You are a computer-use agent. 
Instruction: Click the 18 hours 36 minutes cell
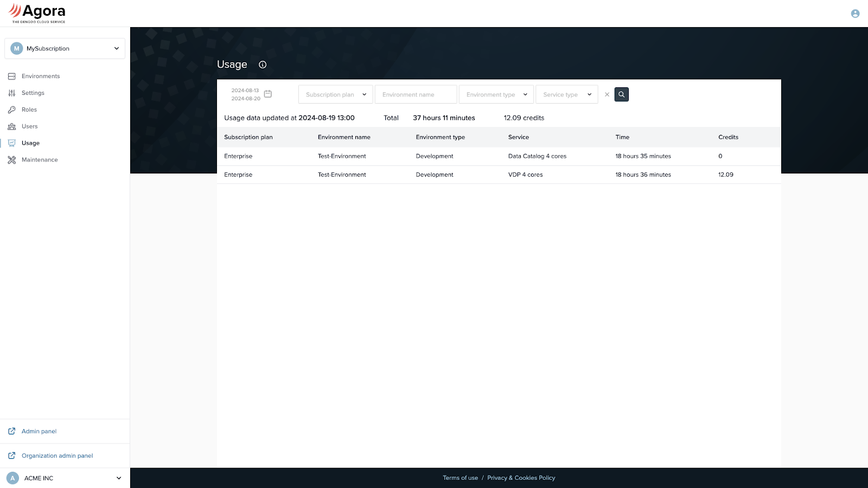point(643,175)
